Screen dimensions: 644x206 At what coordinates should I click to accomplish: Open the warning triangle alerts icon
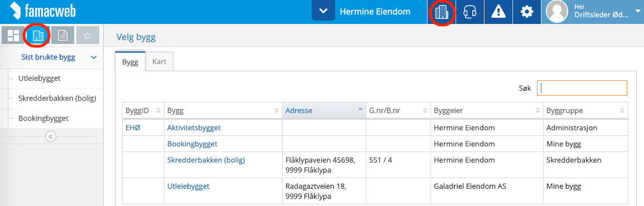pos(498,12)
